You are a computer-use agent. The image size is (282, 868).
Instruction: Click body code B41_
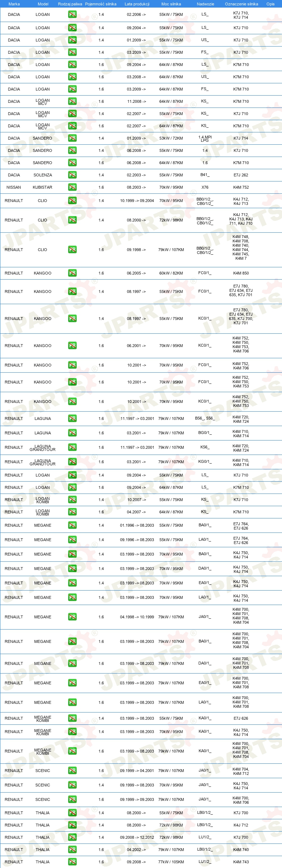(205, 175)
